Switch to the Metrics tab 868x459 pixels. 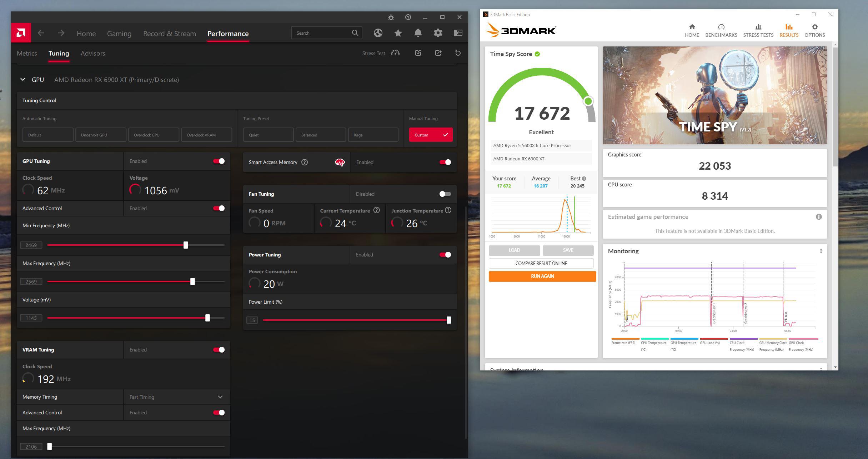pyautogui.click(x=27, y=53)
